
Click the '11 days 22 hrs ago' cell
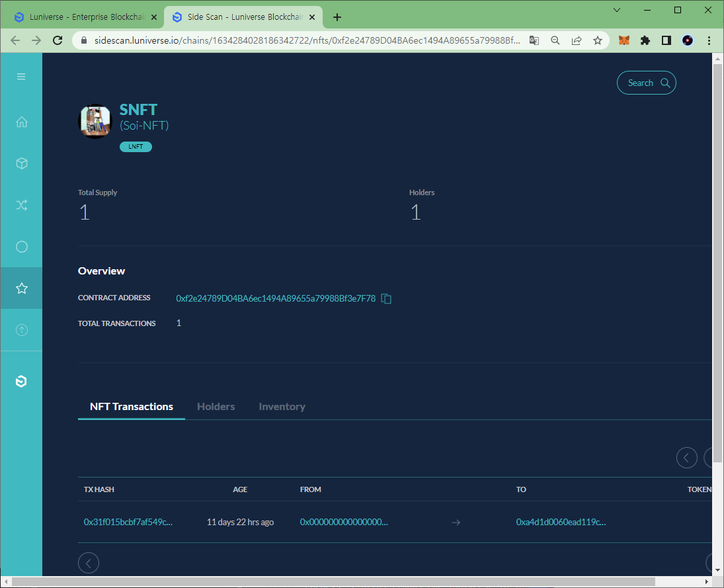tap(240, 522)
